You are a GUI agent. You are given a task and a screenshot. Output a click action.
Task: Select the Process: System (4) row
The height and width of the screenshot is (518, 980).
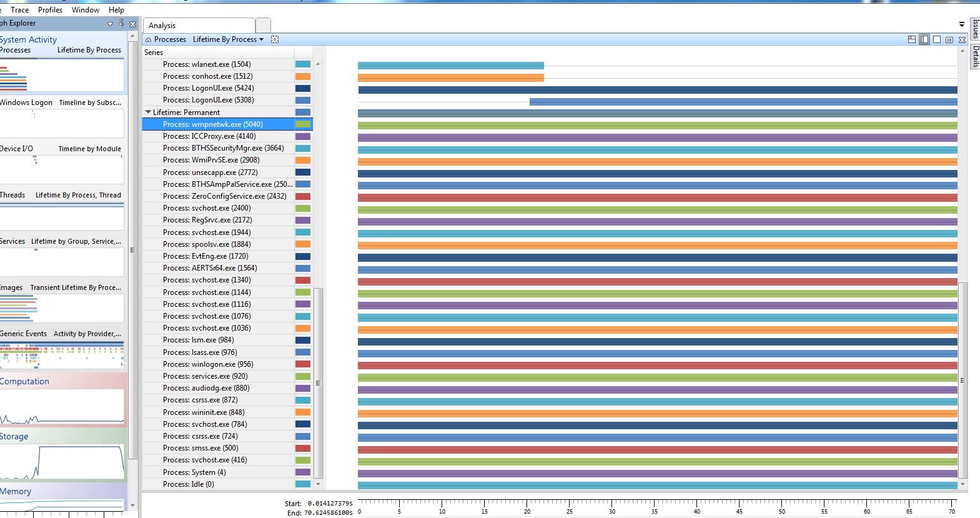(227, 472)
